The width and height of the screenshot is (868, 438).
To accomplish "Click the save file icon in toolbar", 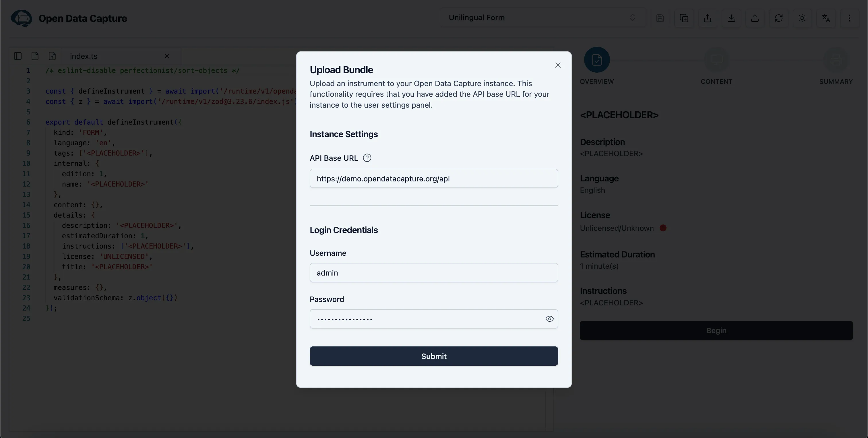I will (x=660, y=18).
